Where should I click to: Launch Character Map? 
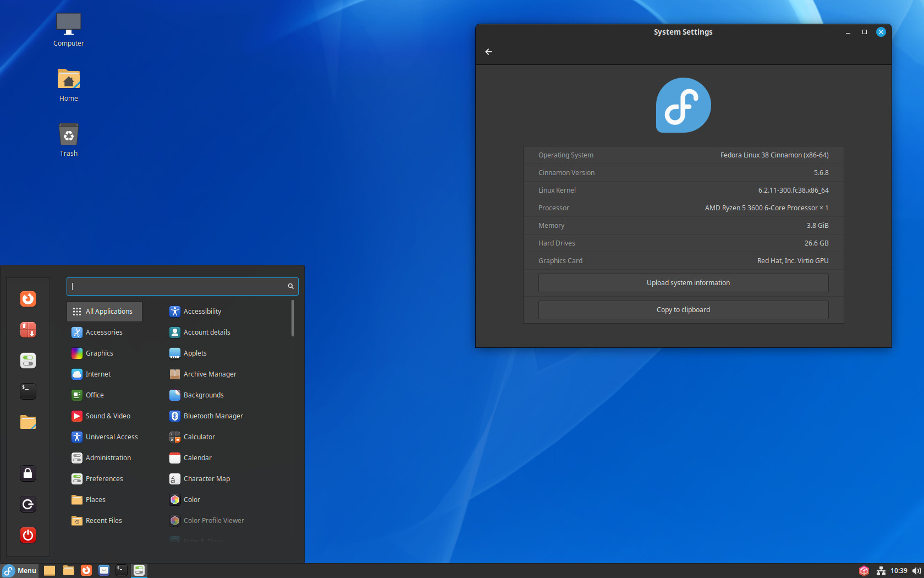point(200,479)
